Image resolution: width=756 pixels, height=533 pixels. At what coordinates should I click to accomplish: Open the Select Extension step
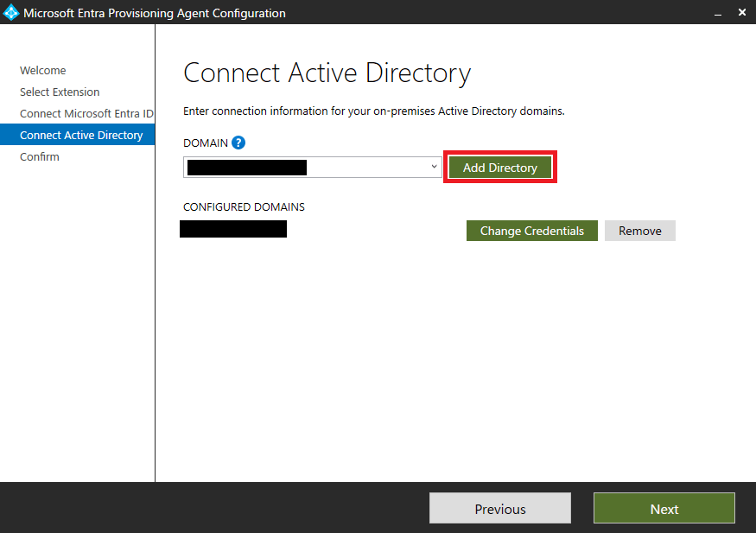pyautogui.click(x=60, y=92)
